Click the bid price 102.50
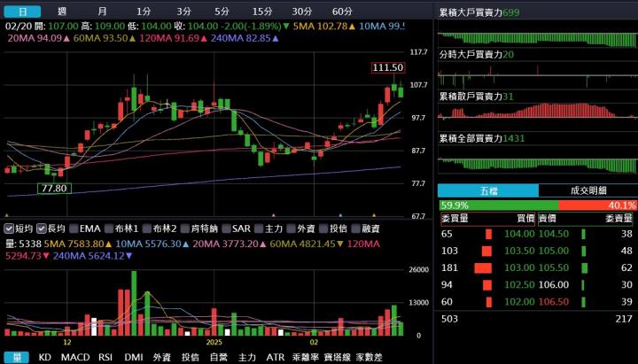 (x=519, y=284)
